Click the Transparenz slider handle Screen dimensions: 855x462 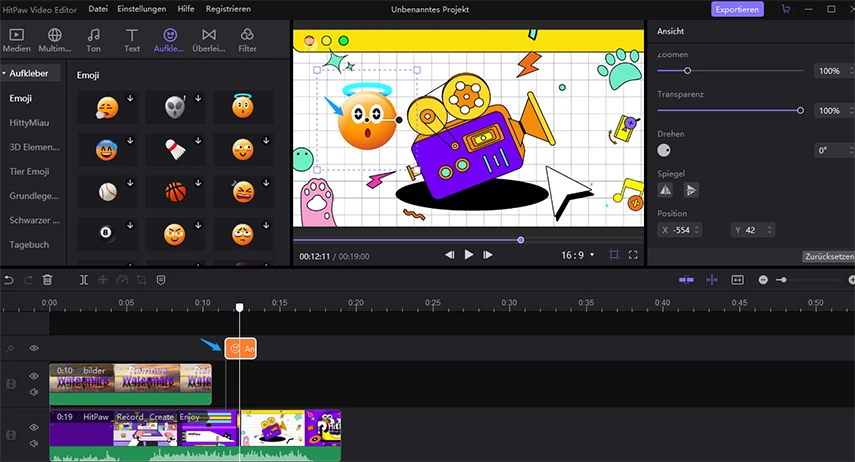click(x=800, y=110)
